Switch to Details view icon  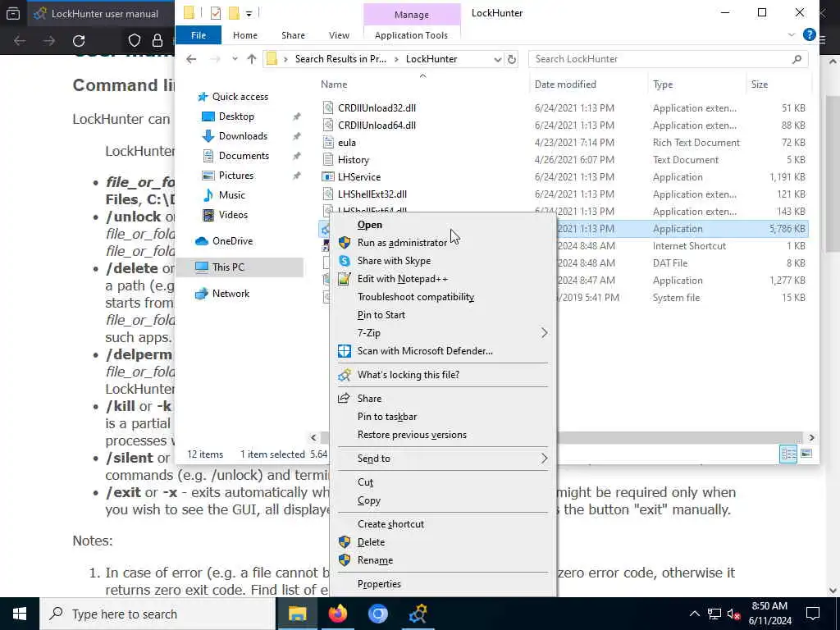(x=788, y=454)
